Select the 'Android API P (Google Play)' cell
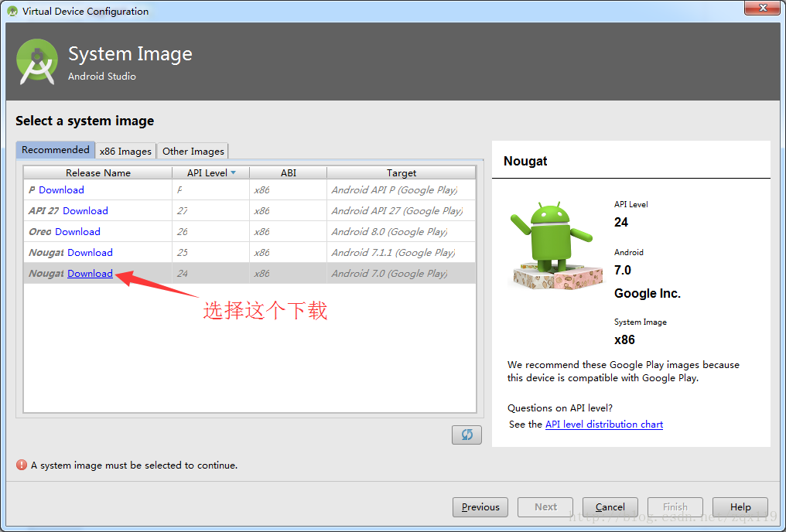Screen dimensions: 786x532 (x=401, y=190)
